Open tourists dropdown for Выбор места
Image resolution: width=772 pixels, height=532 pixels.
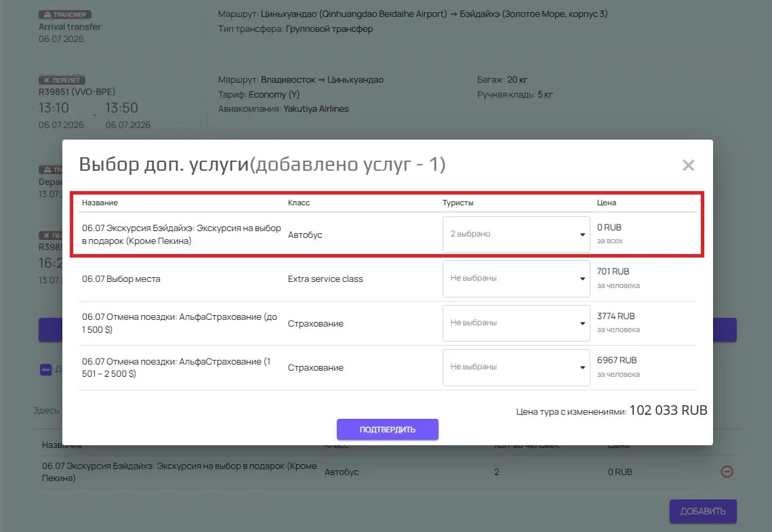pyautogui.click(x=516, y=279)
